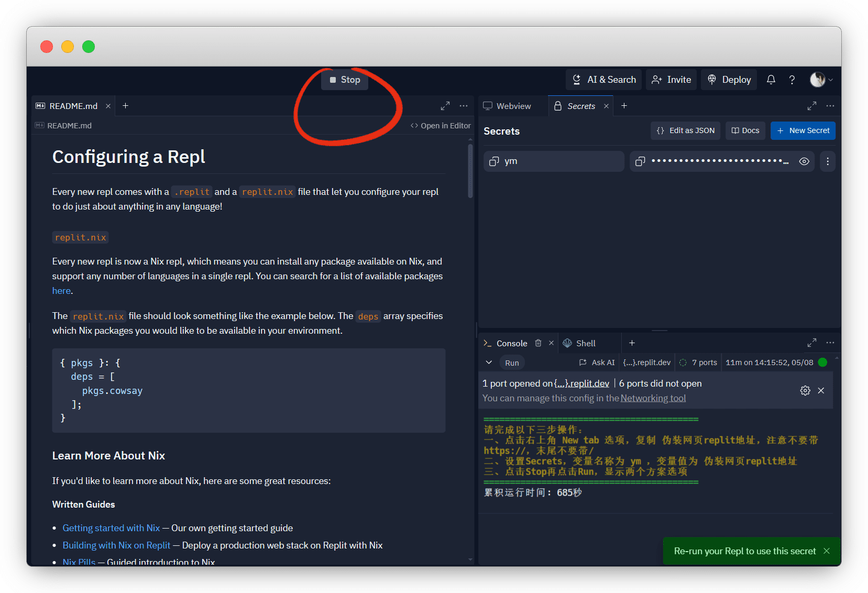Maximize the Secrets pane
The height and width of the screenshot is (593, 868).
point(812,106)
